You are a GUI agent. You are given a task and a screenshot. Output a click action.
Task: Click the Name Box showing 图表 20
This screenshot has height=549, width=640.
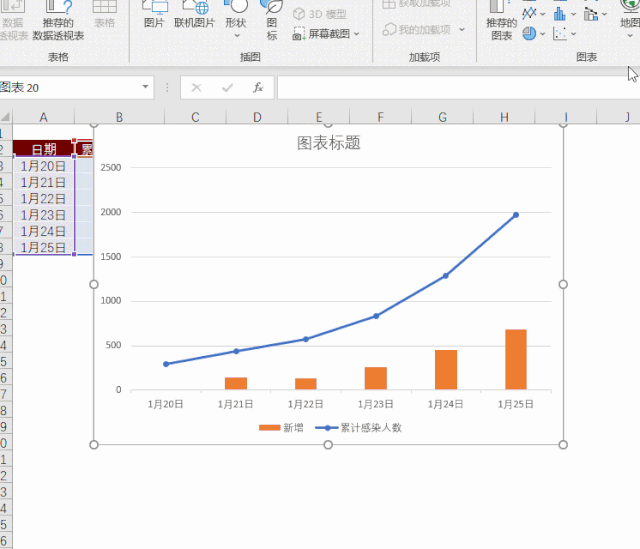(x=69, y=87)
